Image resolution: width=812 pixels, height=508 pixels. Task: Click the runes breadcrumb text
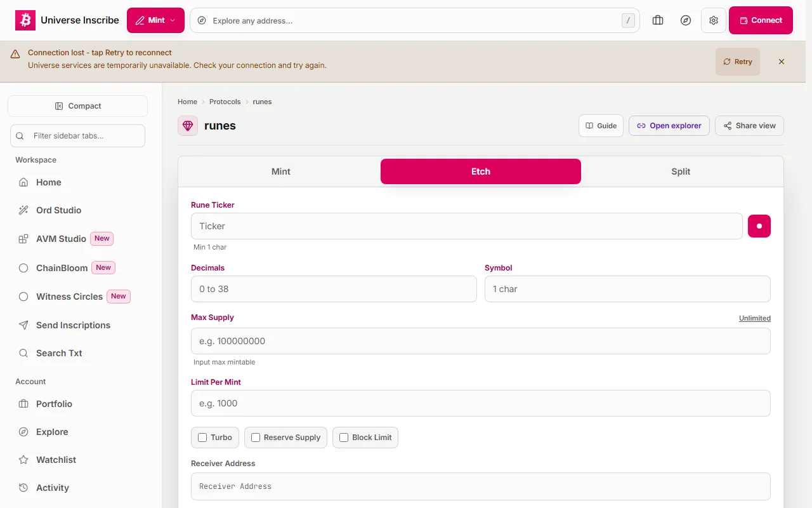(262, 102)
